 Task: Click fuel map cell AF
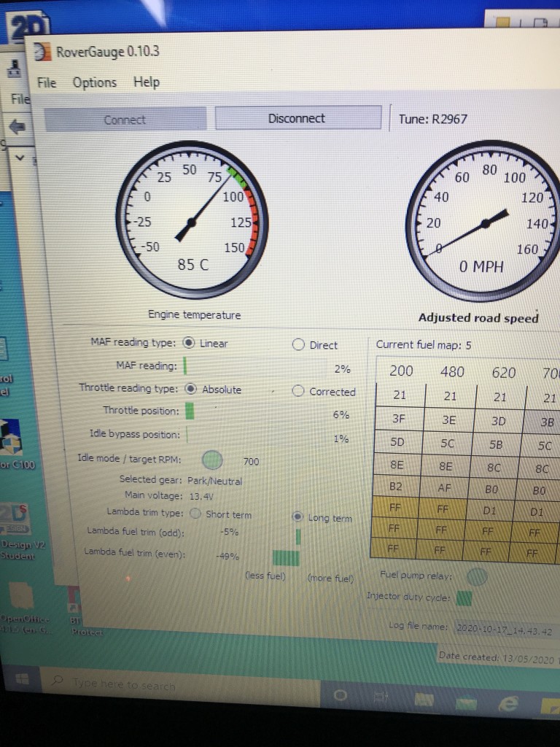(x=444, y=487)
